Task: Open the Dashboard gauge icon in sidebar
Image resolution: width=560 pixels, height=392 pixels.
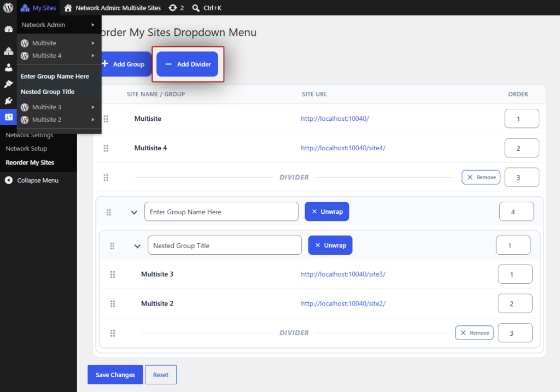Action: [x=9, y=30]
